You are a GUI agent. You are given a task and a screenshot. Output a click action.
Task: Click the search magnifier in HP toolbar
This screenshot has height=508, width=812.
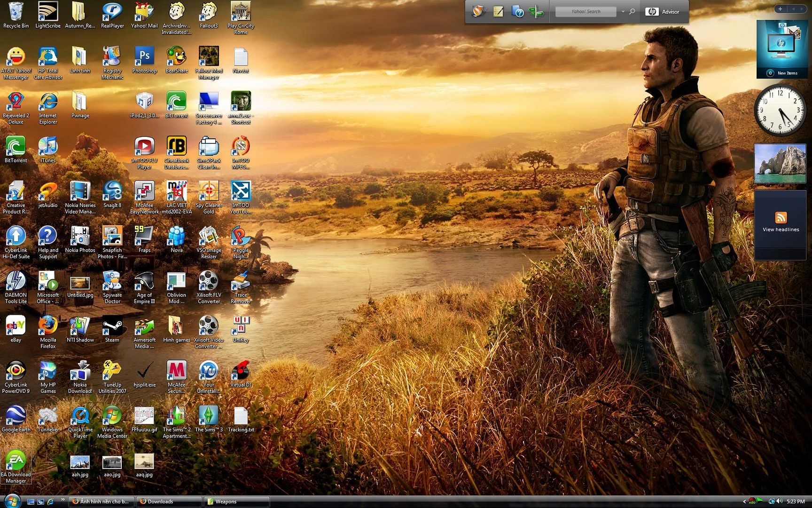coord(632,11)
